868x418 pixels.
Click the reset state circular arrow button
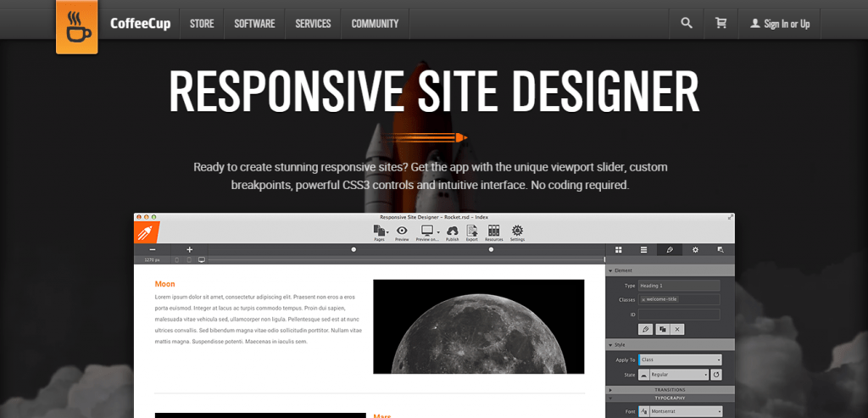[x=716, y=375]
